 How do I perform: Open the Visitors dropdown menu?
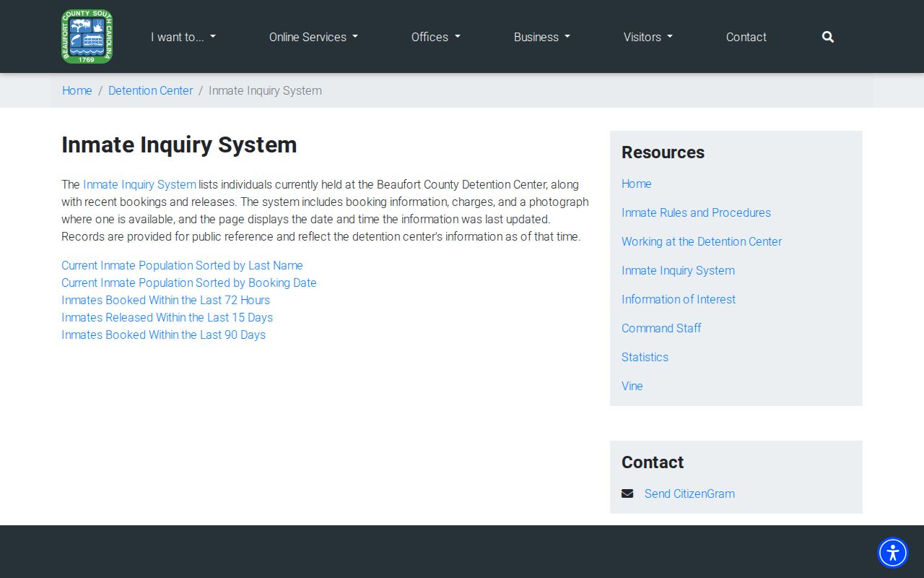click(648, 37)
